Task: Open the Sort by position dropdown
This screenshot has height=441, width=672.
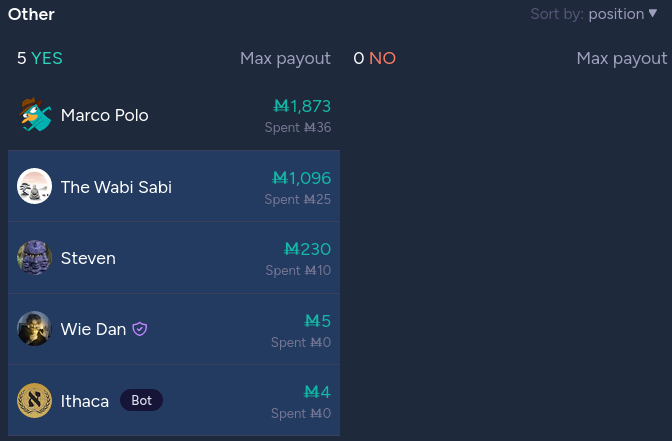Action: (594, 14)
